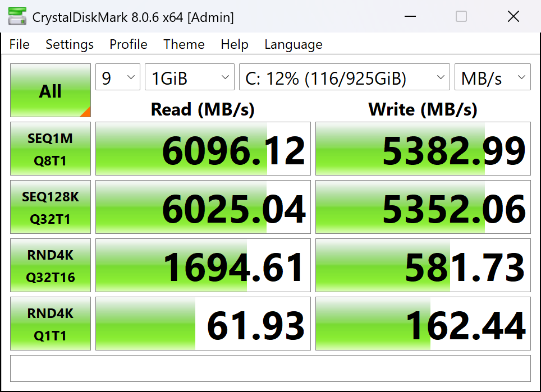Open the Settings menu
Screen dimensions: 541x392
pyautogui.click(x=70, y=44)
